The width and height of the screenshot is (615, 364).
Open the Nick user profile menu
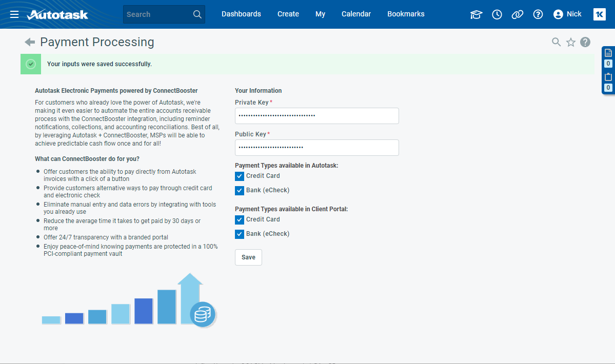[x=567, y=14]
